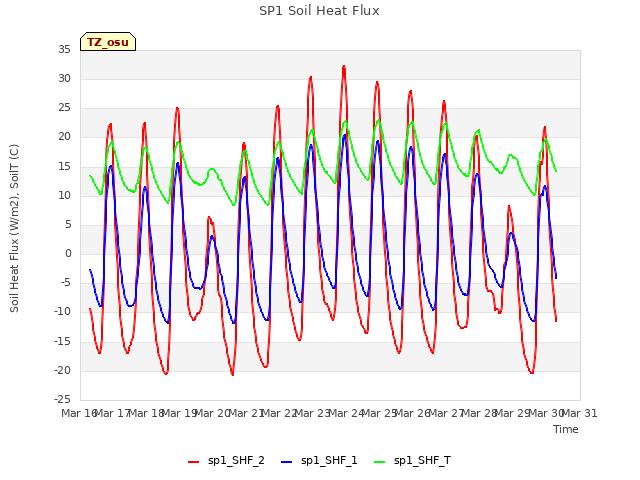Toggle the sp1_SHF_1 legend entry
Image resolution: width=640 pixels, height=480 pixels.
click(x=319, y=461)
